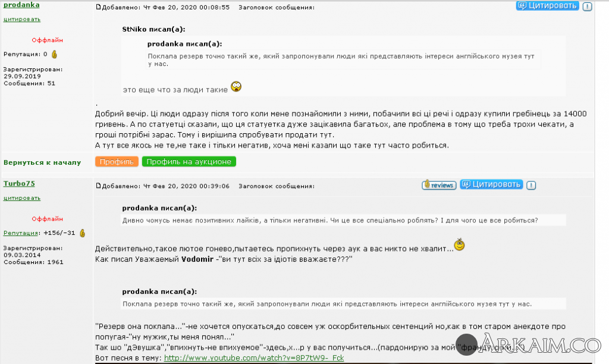Click цитировать link under prodanka's name
The width and height of the screenshot is (609, 364).
tap(22, 19)
